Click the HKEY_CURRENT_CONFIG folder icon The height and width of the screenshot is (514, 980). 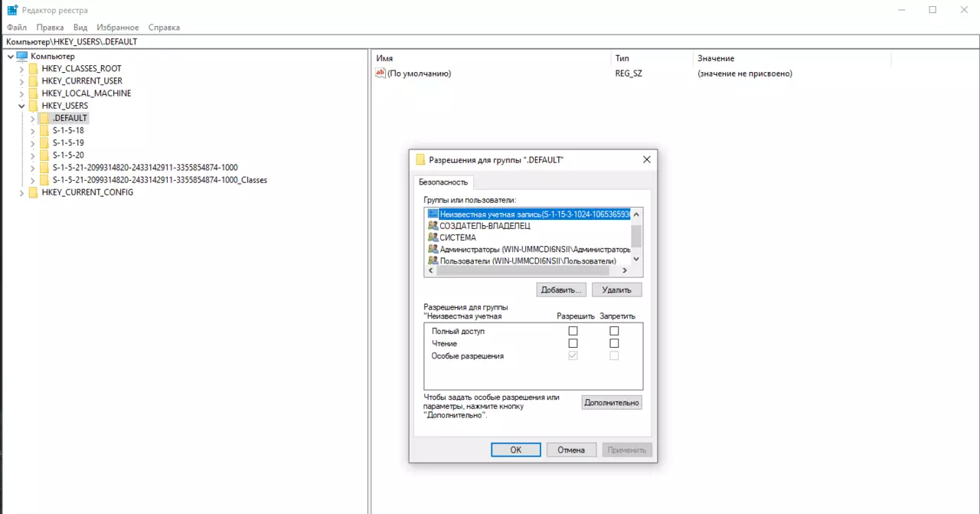coord(33,192)
